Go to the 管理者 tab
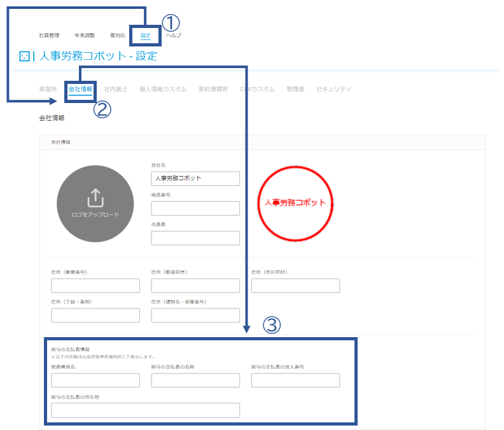This screenshot has height=430, width=504. coord(295,89)
